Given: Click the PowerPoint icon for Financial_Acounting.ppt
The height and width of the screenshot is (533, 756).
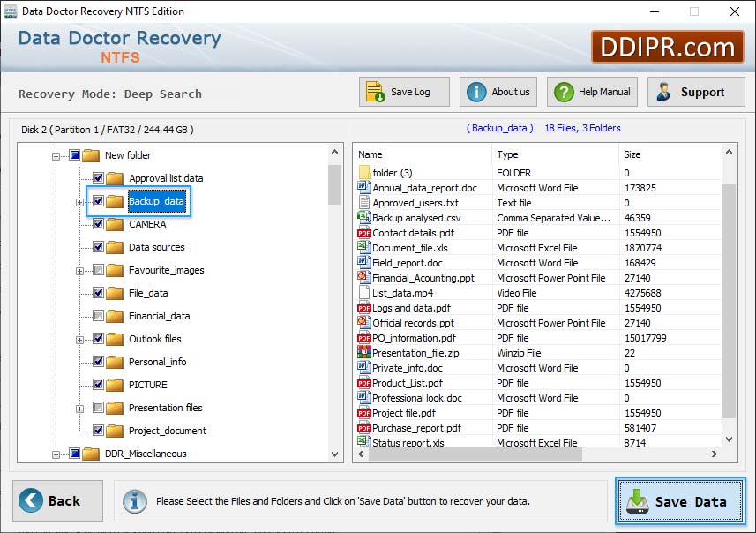Looking at the screenshot, I should click(x=363, y=277).
